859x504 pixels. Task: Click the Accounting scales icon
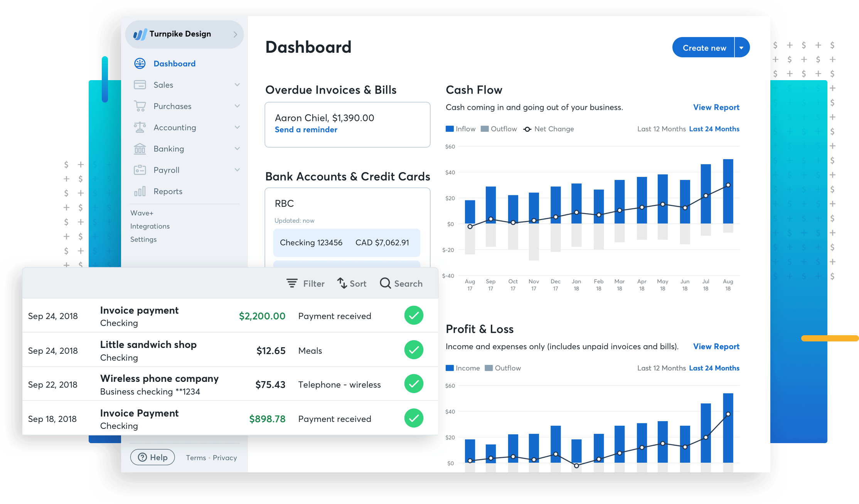pyautogui.click(x=140, y=127)
